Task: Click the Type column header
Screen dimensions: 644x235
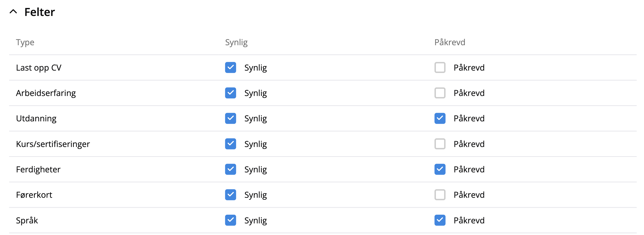Action: [25, 42]
